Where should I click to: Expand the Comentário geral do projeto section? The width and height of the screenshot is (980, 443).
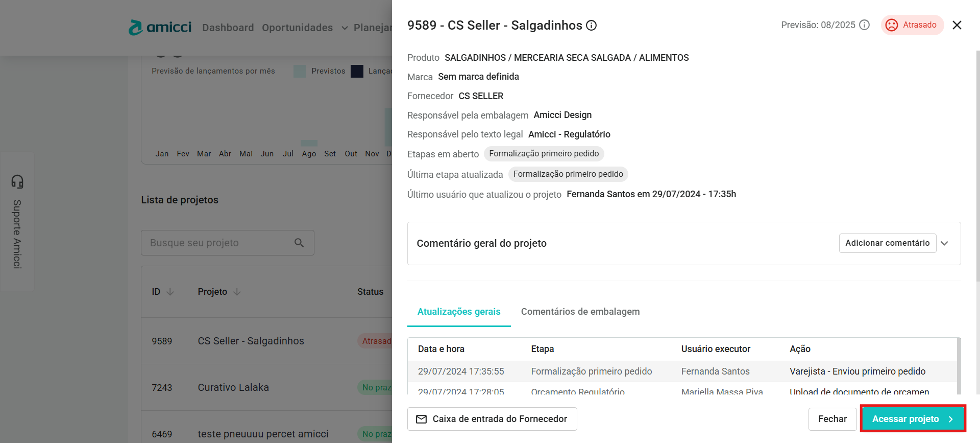[944, 243]
